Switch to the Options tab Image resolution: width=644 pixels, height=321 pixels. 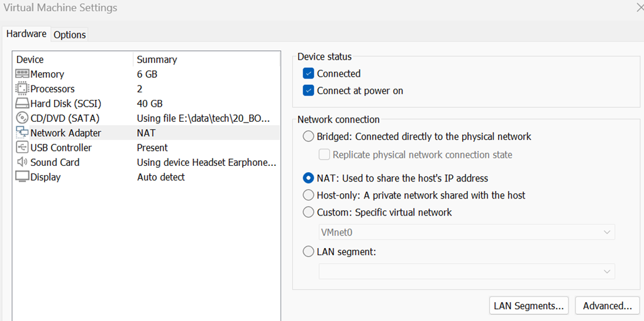click(x=69, y=35)
